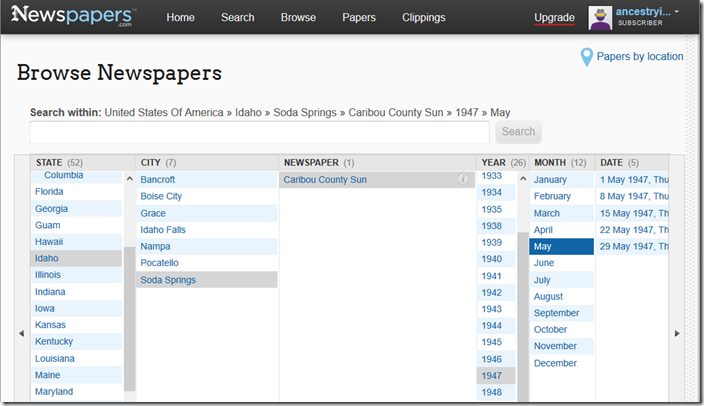Select month June
The width and height of the screenshot is (704, 406).
[x=562, y=263]
